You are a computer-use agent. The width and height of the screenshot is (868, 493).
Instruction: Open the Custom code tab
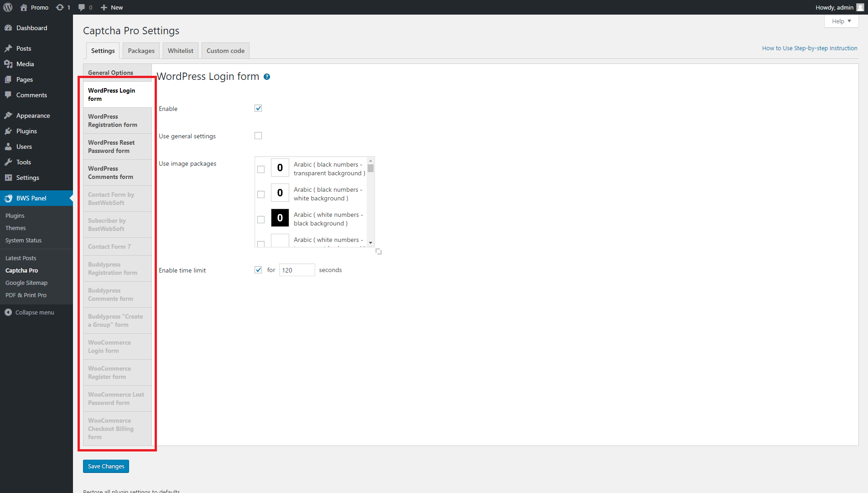(x=225, y=51)
